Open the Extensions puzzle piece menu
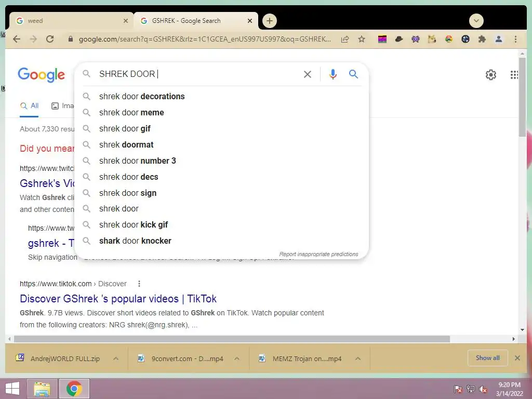Image resolution: width=532 pixels, height=399 pixels. [x=482, y=39]
